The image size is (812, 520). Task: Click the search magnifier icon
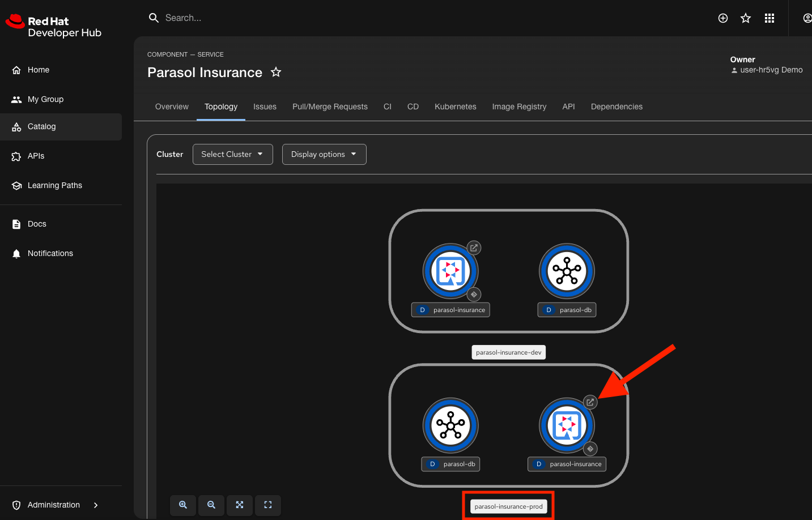click(154, 18)
